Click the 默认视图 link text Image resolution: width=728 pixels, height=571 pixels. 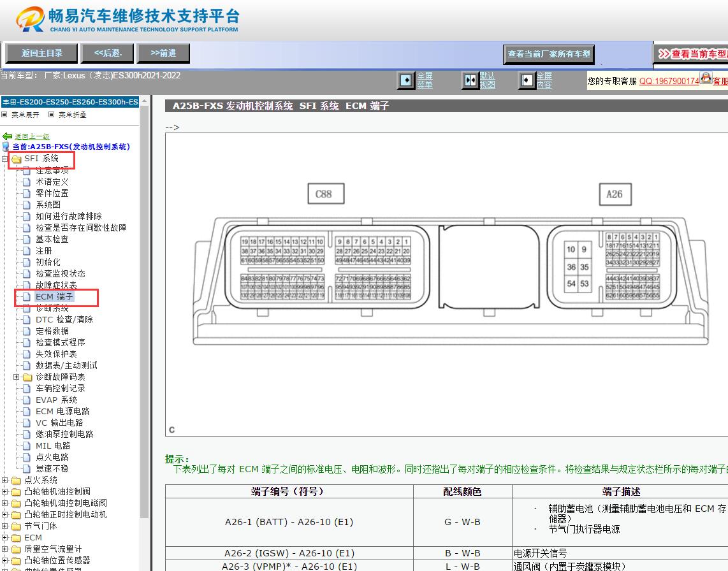pyautogui.click(x=488, y=80)
